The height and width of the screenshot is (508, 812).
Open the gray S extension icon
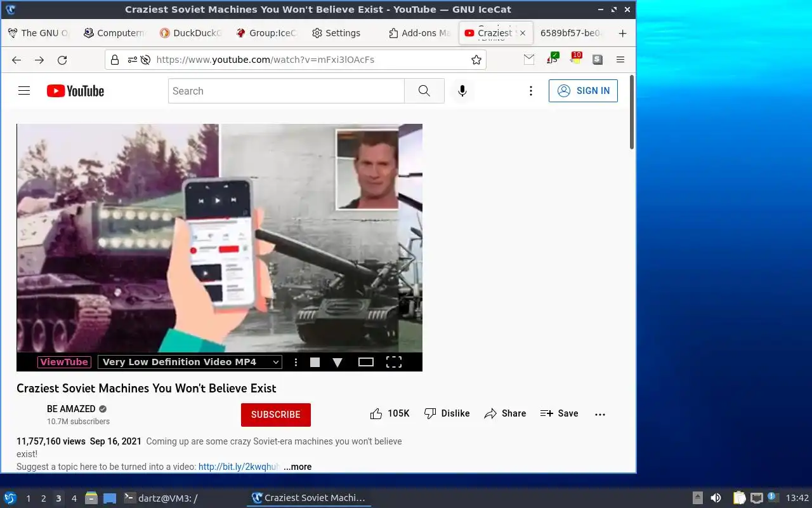point(598,59)
